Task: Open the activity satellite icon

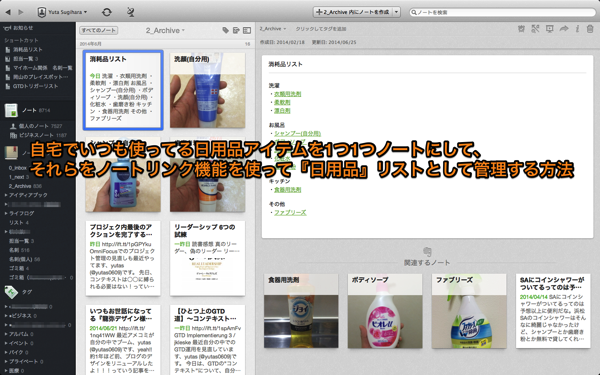Action: coord(131,12)
